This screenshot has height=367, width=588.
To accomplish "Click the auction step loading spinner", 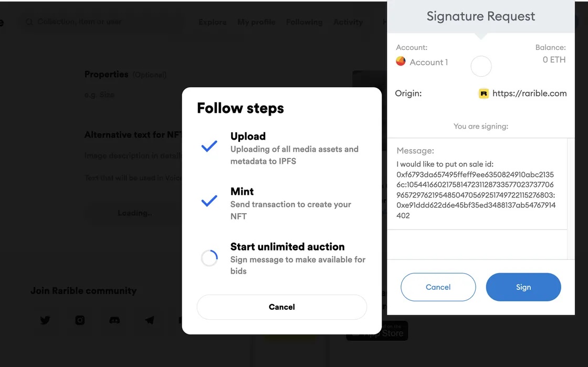I will [209, 258].
